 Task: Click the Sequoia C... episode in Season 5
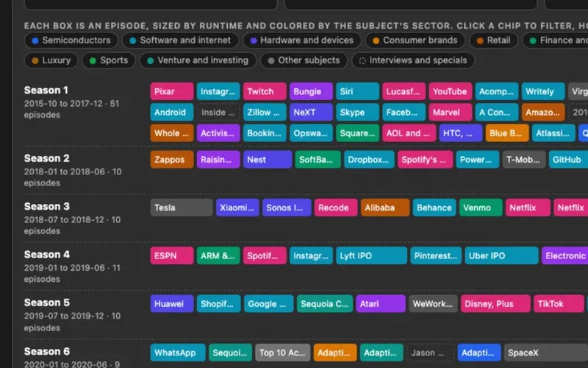[325, 304]
